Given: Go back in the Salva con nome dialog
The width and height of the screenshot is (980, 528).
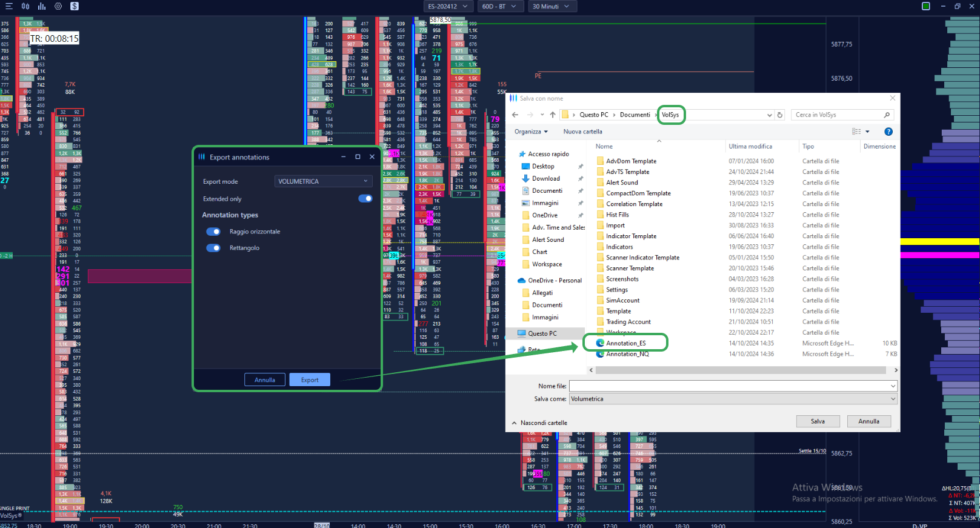Looking at the screenshot, I should coord(515,115).
